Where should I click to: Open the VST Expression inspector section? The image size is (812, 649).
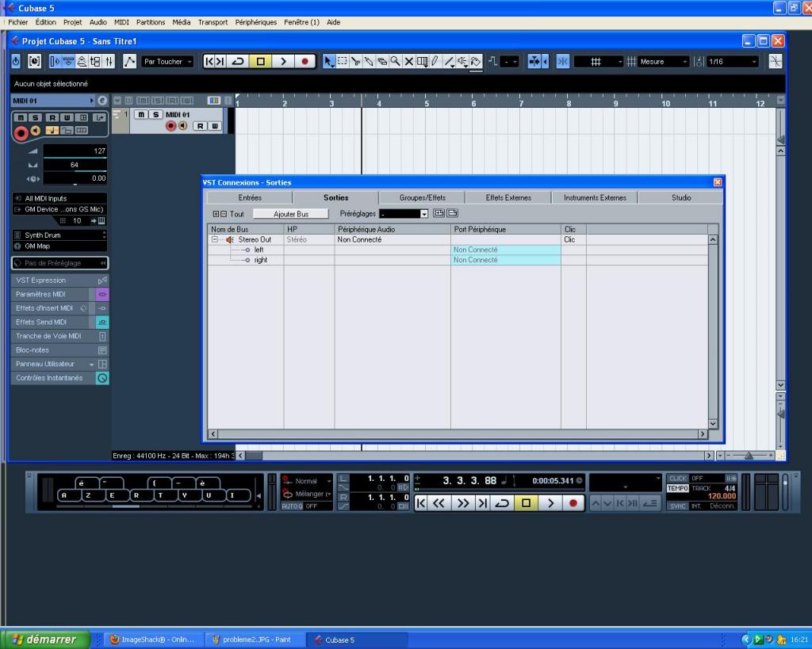pos(55,280)
